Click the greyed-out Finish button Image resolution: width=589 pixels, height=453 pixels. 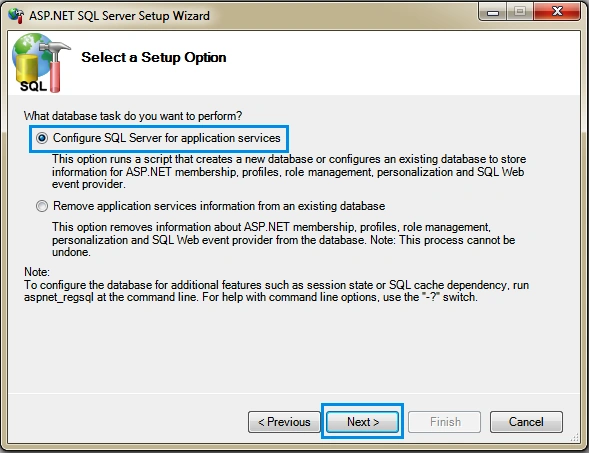click(445, 422)
